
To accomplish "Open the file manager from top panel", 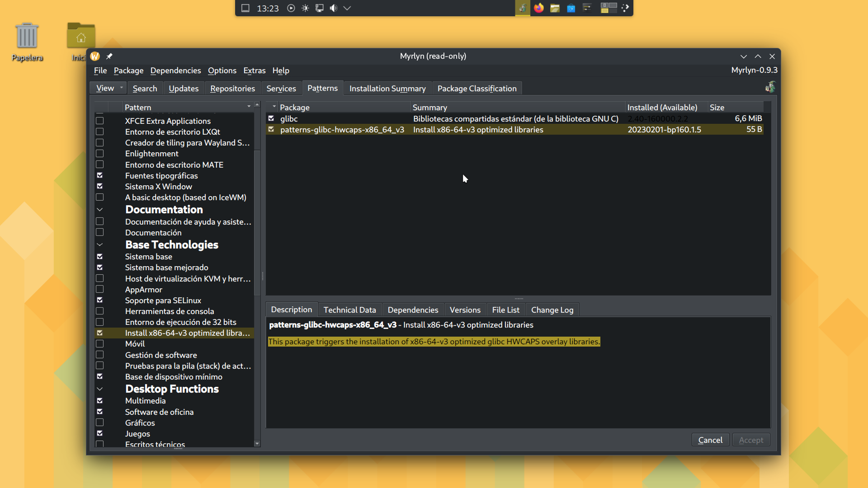I will coord(555,8).
